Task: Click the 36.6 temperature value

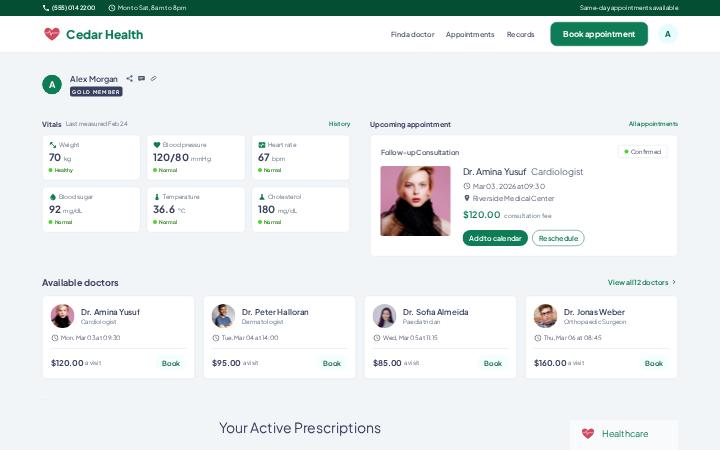Action: point(164,209)
